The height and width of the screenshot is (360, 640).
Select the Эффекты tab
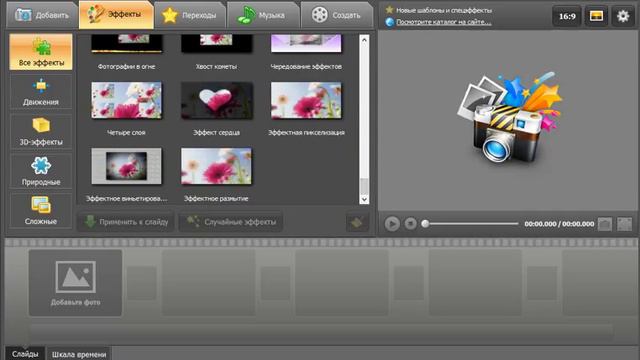click(x=116, y=15)
